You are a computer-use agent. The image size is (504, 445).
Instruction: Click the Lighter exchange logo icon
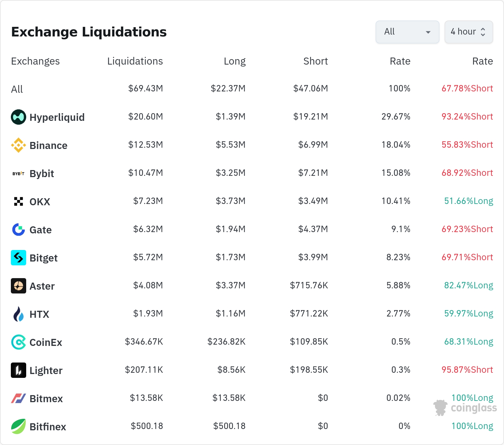tap(19, 370)
